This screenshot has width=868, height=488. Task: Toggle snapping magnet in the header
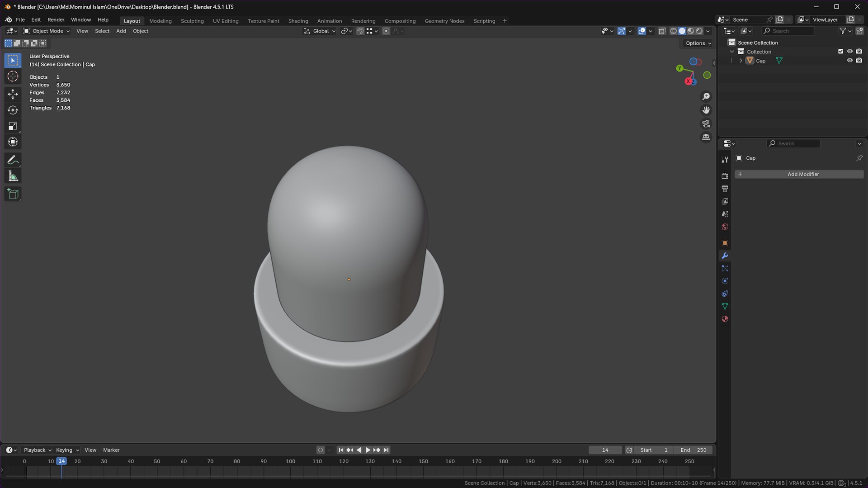(360, 31)
